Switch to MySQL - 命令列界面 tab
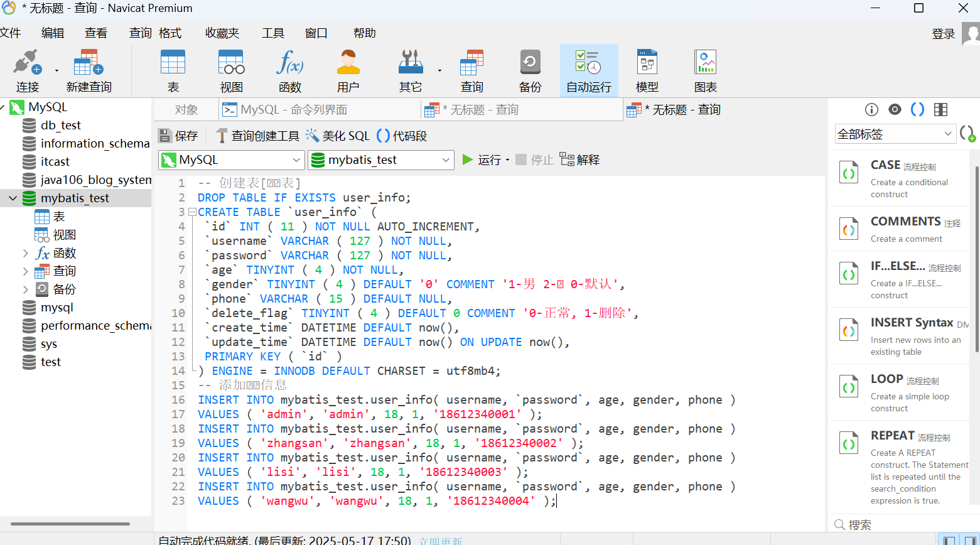Image resolution: width=980 pixels, height=545 pixels. (x=320, y=110)
